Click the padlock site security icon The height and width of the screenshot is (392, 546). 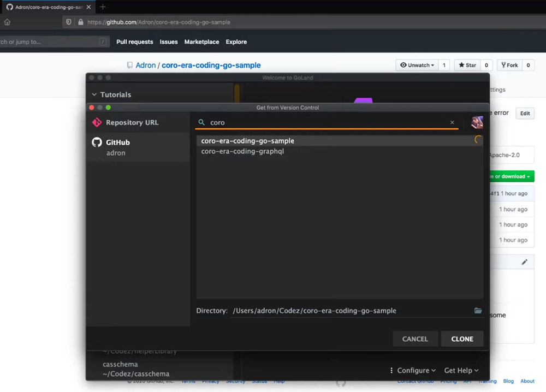[81, 22]
